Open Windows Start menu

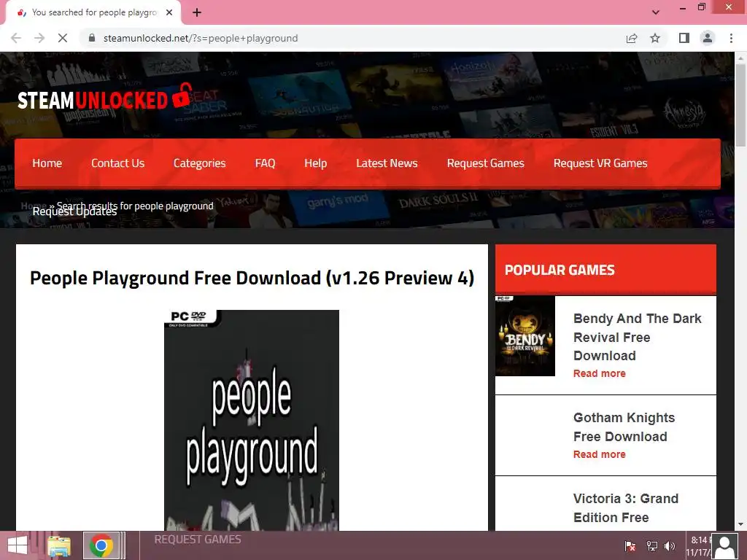pyautogui.click(x=18, y=545)
